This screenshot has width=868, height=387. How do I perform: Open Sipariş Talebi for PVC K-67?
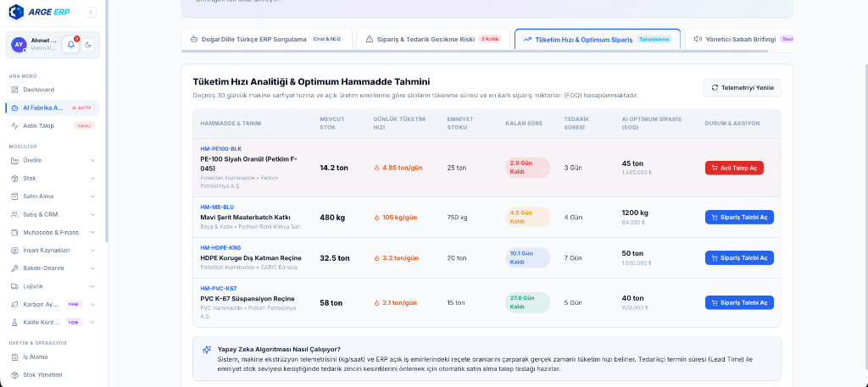(739, 302)
